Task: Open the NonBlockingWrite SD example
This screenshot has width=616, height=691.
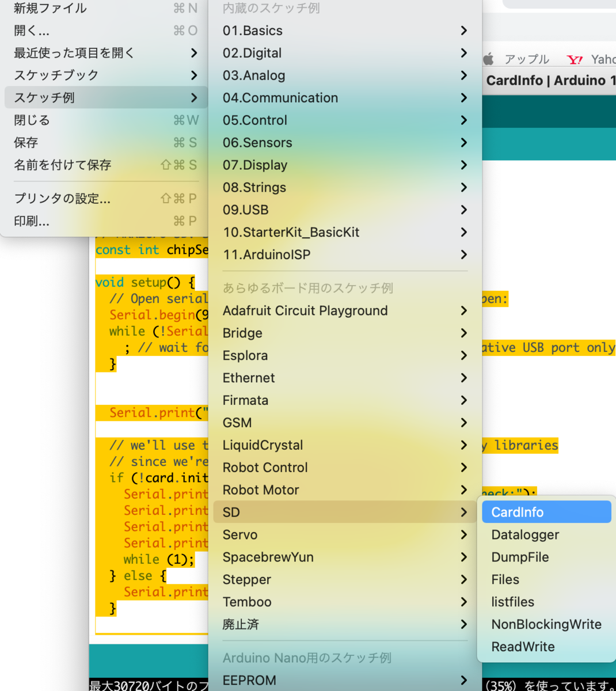Action: [x=546, y=625]
